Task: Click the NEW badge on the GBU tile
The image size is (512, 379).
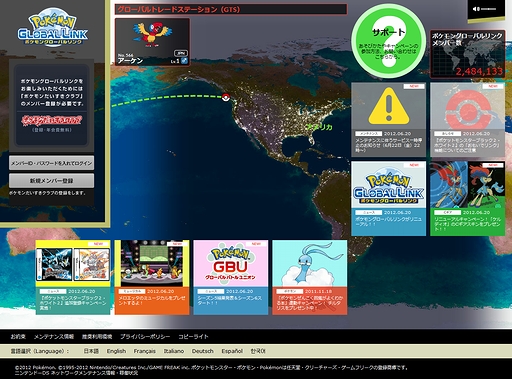Action: pyautogui.click(x=256, y=244)
